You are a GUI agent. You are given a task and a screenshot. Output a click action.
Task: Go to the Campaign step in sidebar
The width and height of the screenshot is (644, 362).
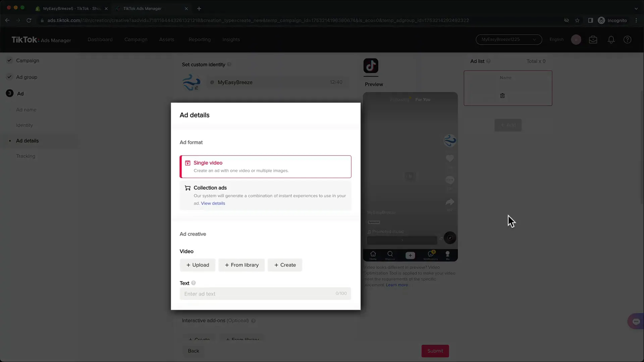click(x=28, y=61)
